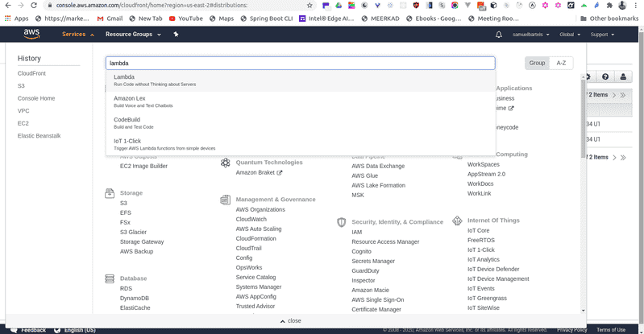The image size is (644, 334).
Task: Open CloudFront from History
Action: (31, 73)
